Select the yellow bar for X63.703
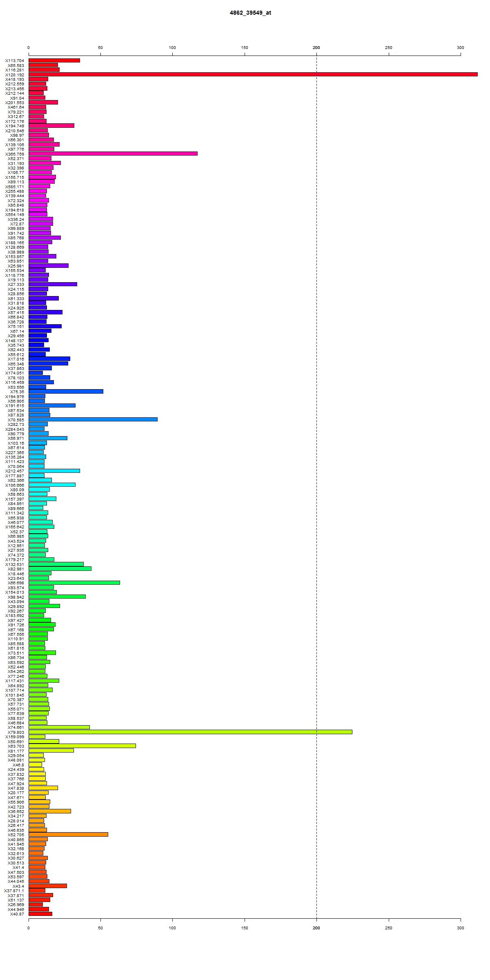Screen dimensions: 490x980 [x=82, y=746]
